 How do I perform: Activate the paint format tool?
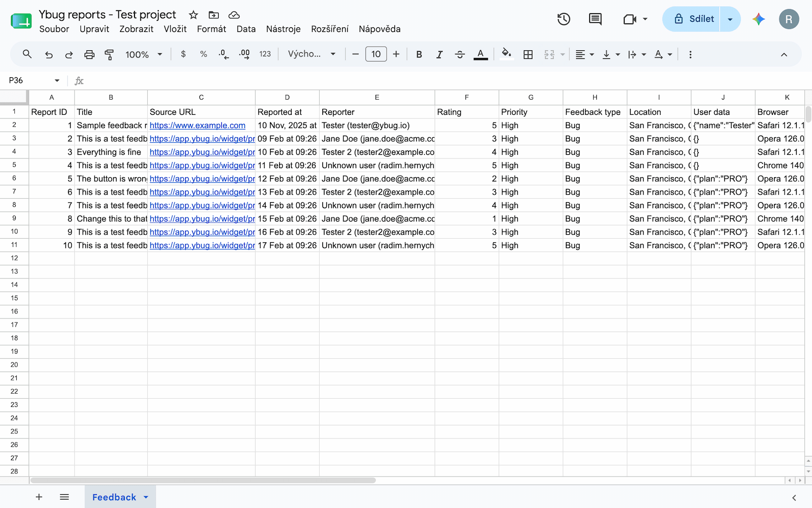coord(109,54)
